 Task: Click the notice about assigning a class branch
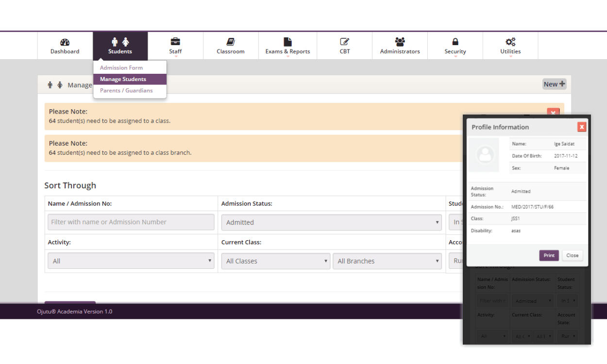(120, 152)
